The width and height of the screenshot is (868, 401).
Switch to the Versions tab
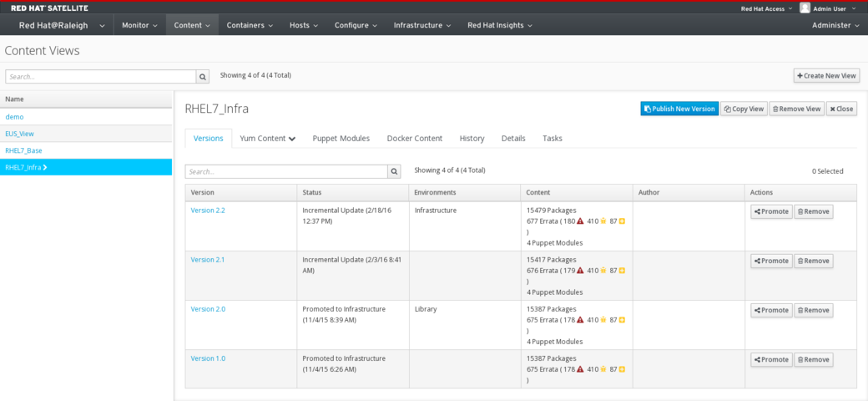(208, 139)
